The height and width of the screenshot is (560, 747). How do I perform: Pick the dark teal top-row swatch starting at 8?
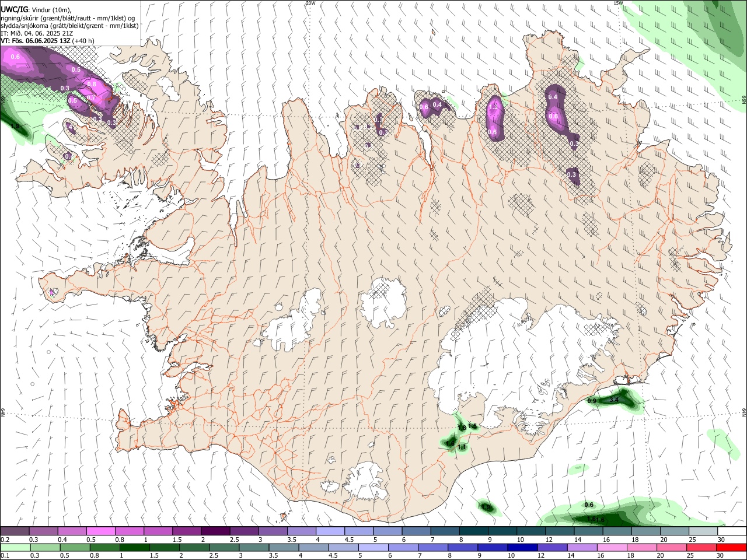[x=473, y=531]
